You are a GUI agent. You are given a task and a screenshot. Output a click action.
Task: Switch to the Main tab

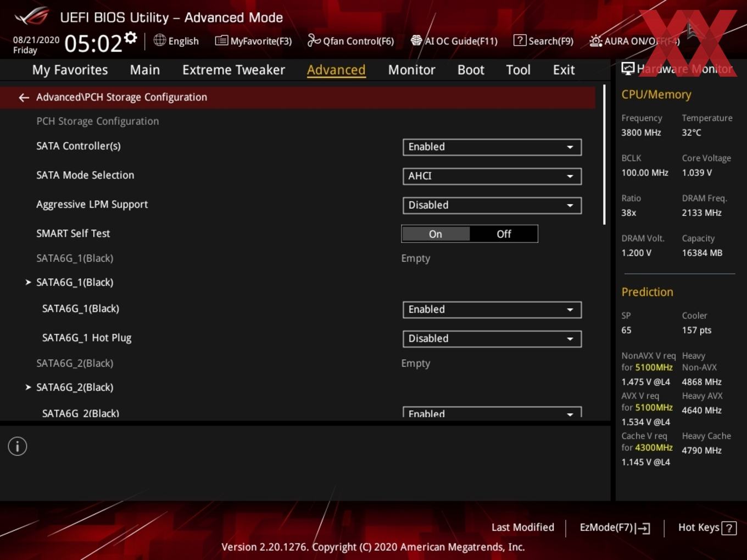tap(145, 70)
